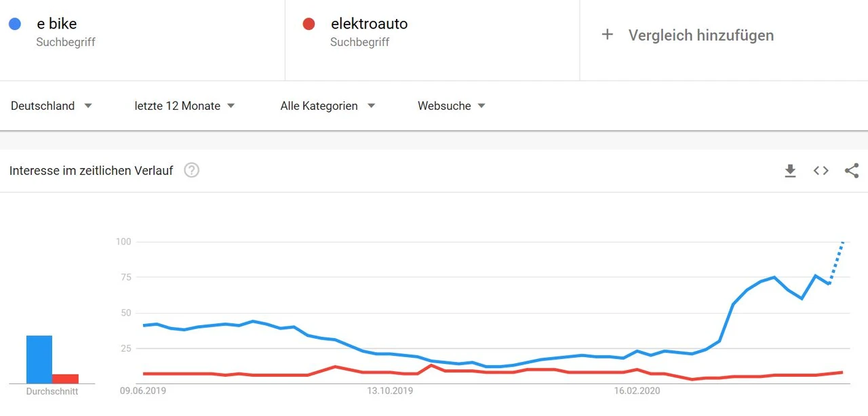This screenshot has height=416, width=868.
Task: Edit the elektroauto search term
Action: tap(369, 24)
